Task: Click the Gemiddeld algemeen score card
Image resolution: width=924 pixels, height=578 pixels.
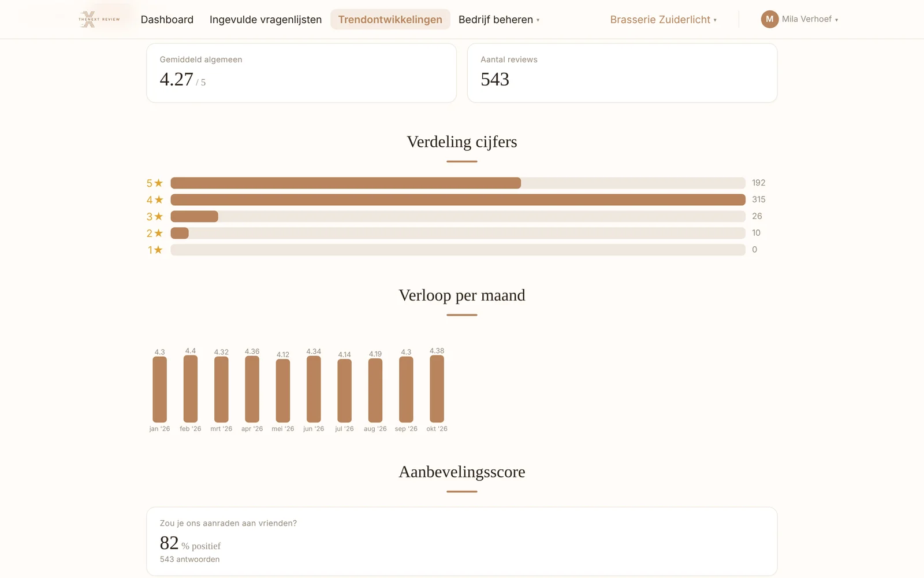Action: click(301, 73)
